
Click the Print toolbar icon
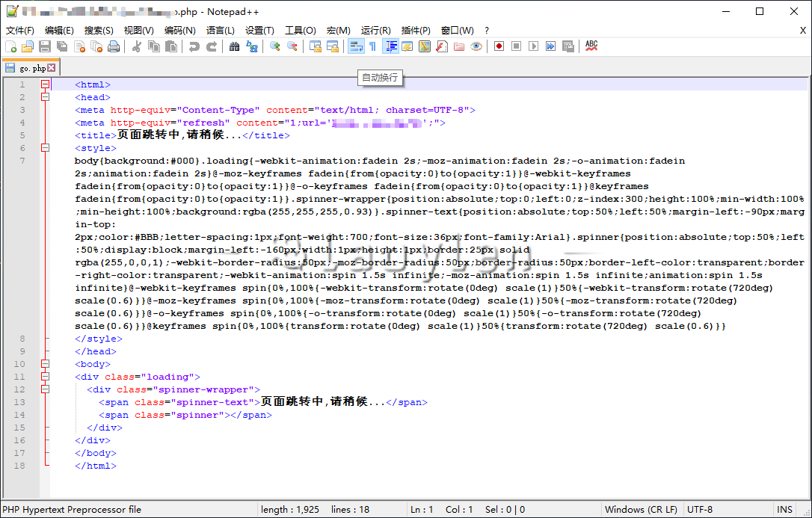click(114, 46)
